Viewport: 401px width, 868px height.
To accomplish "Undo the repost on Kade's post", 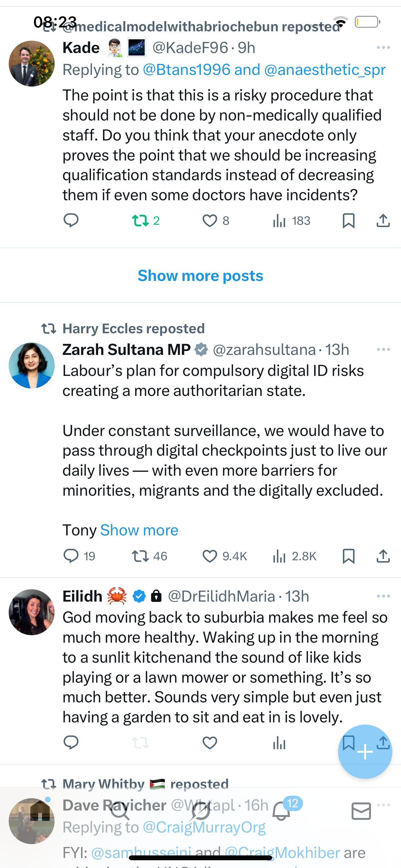I will (x=140, y=221).
